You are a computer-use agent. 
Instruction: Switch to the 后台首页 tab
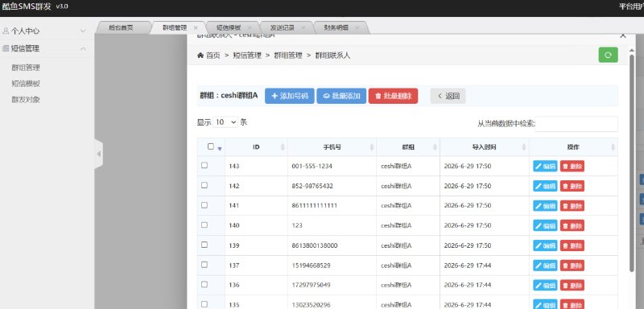tap(122, 28)
